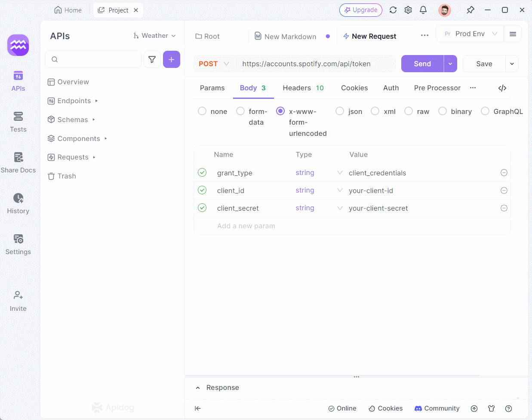Expand the Endpoints tree item
The image size is (532, 420).
96,101
